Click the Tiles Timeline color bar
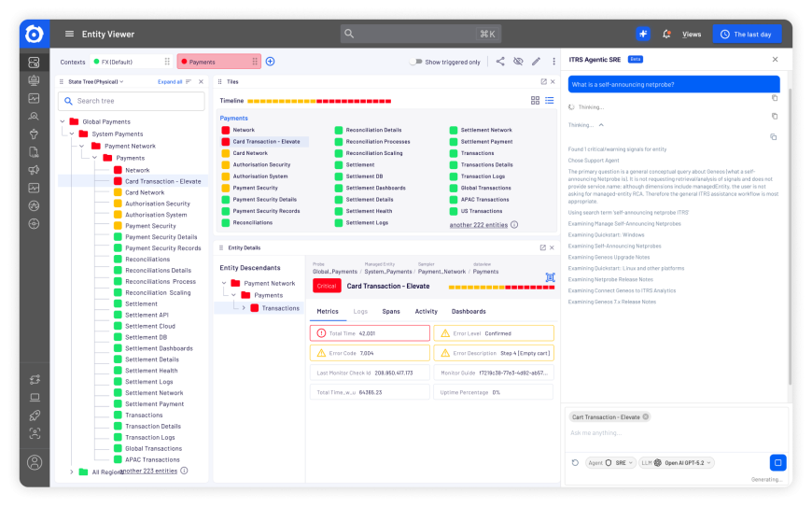The width and height of the screenshot is (812, 507). tap(319, 101)
